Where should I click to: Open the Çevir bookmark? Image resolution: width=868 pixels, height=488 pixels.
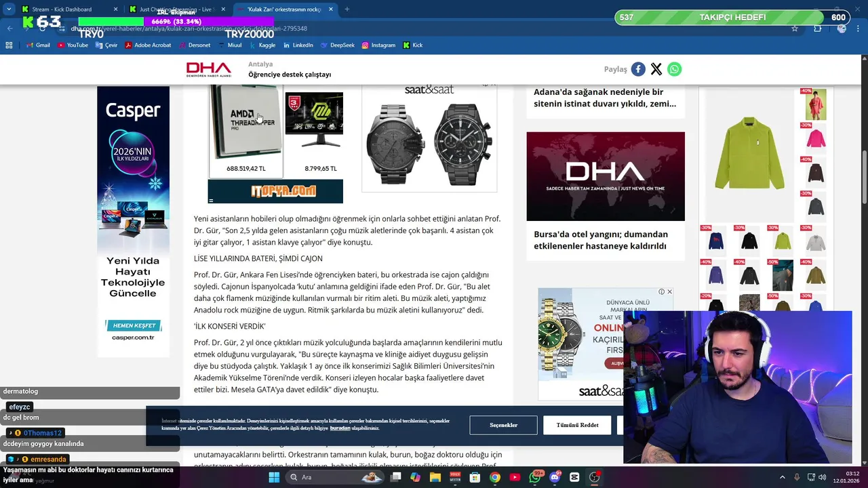click(x=106, y=45)
